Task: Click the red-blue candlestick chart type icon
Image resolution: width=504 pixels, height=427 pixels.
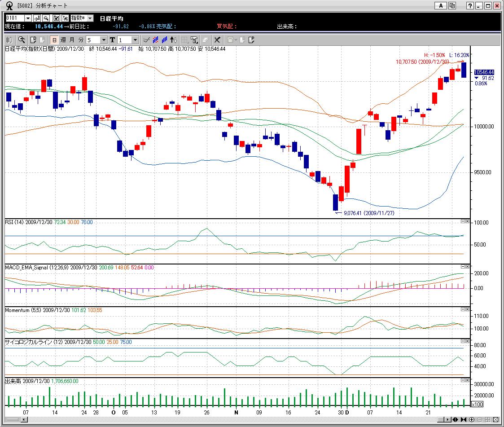Action: pos(155,40)
